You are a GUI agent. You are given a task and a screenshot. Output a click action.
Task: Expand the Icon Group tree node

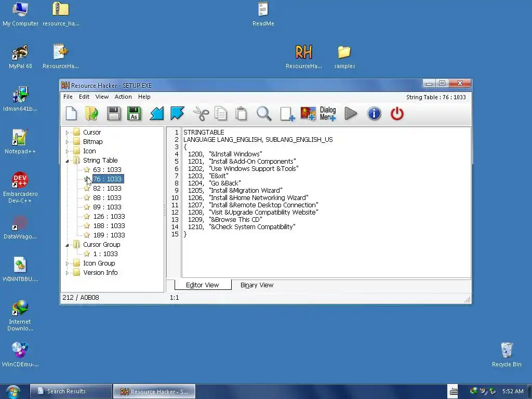point(67,263)
